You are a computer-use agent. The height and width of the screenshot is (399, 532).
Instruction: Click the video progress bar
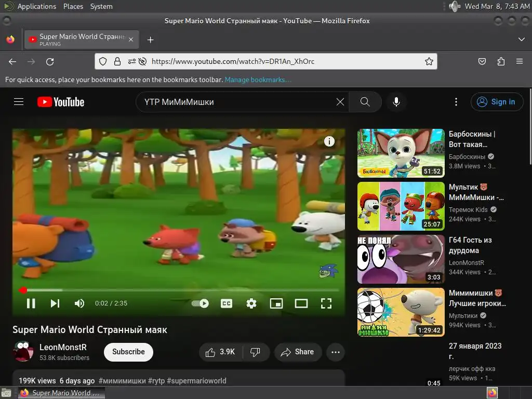coord(180,290)
